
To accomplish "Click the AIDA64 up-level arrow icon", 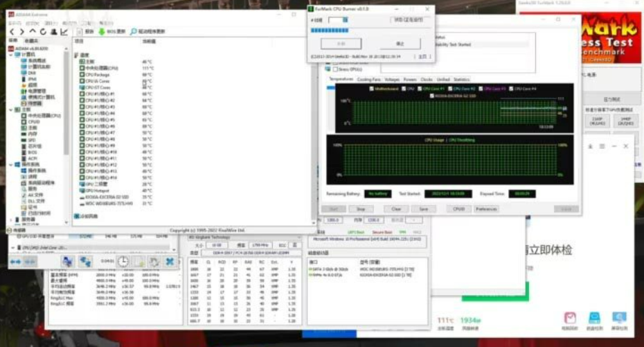I will (x=33, y=31).
